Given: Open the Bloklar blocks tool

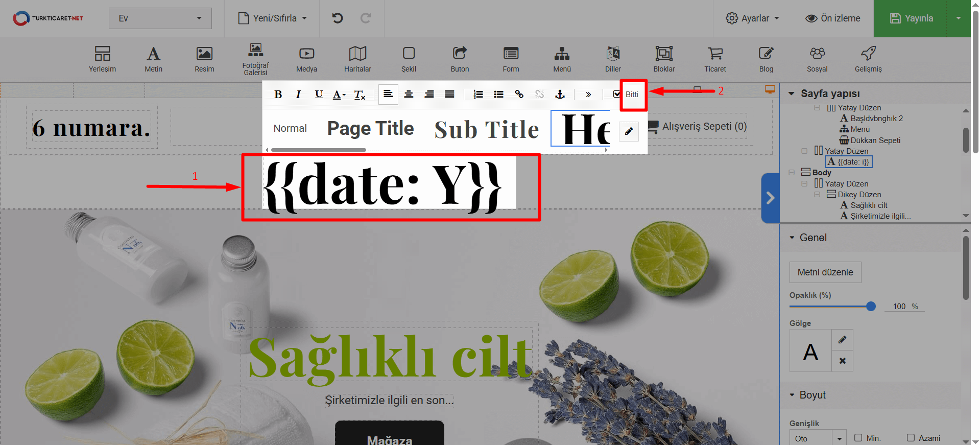Looking at the screenshot, I should click(664, 59).
